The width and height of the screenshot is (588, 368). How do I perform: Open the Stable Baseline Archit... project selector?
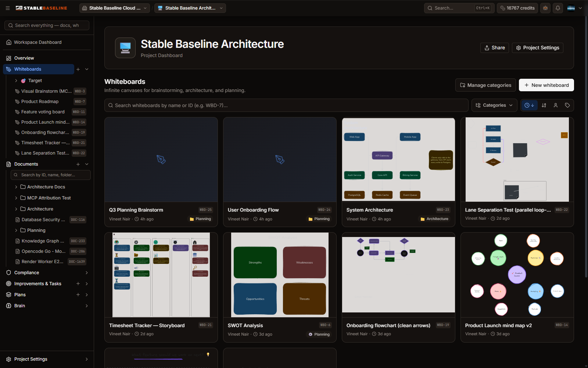pos(190,8)
